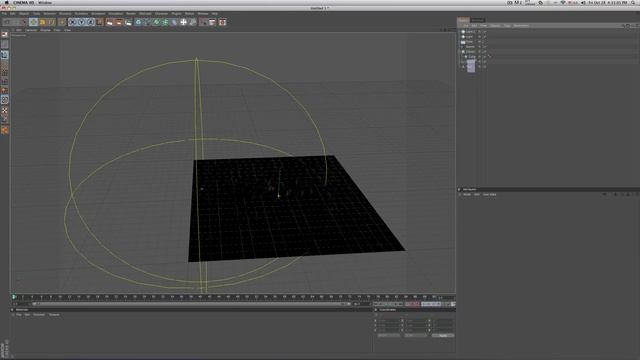Click the red record keyframe button

click(408, 304)
